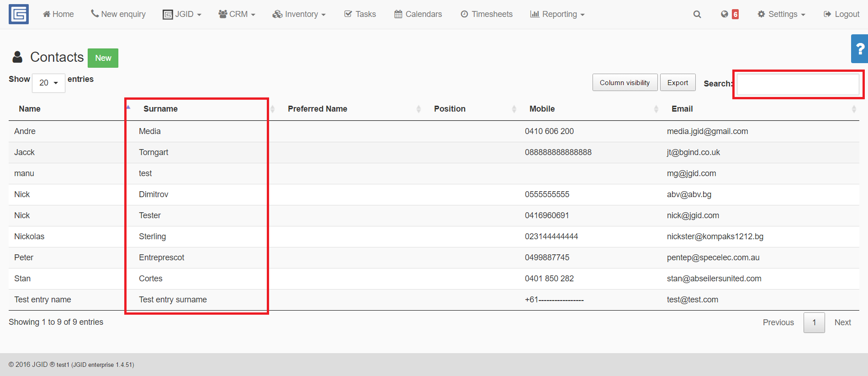Sort by Surname arrow icon

coord(128,107)
